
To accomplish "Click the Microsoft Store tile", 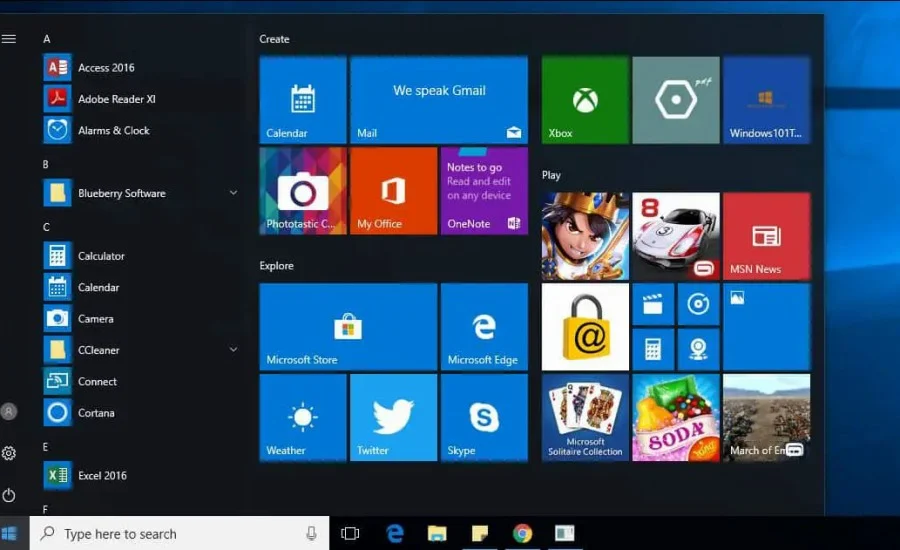I will [x=348, y=327].
